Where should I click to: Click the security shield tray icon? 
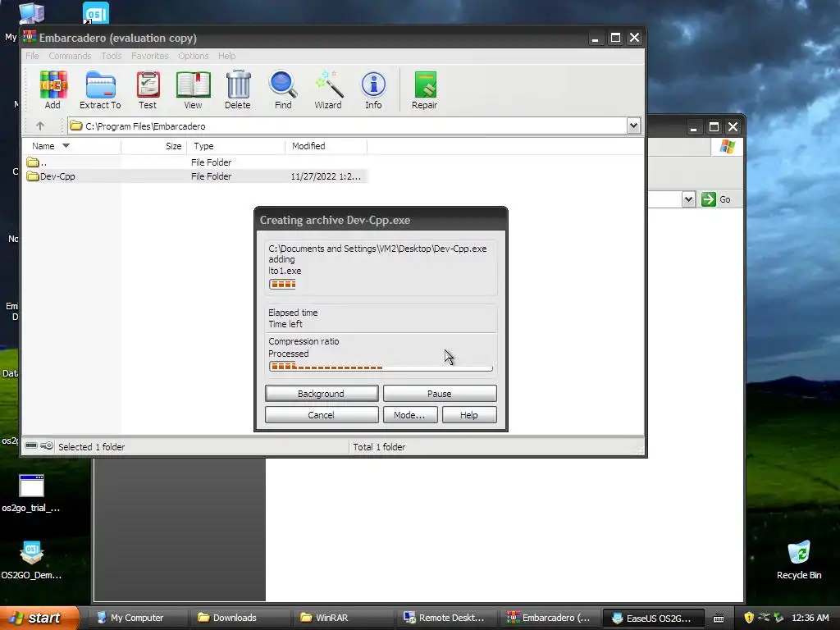[749, 618]
